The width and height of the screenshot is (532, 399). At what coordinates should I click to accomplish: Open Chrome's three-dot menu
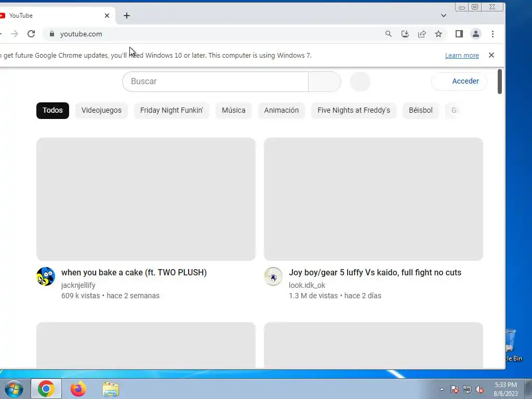point(493,34)
